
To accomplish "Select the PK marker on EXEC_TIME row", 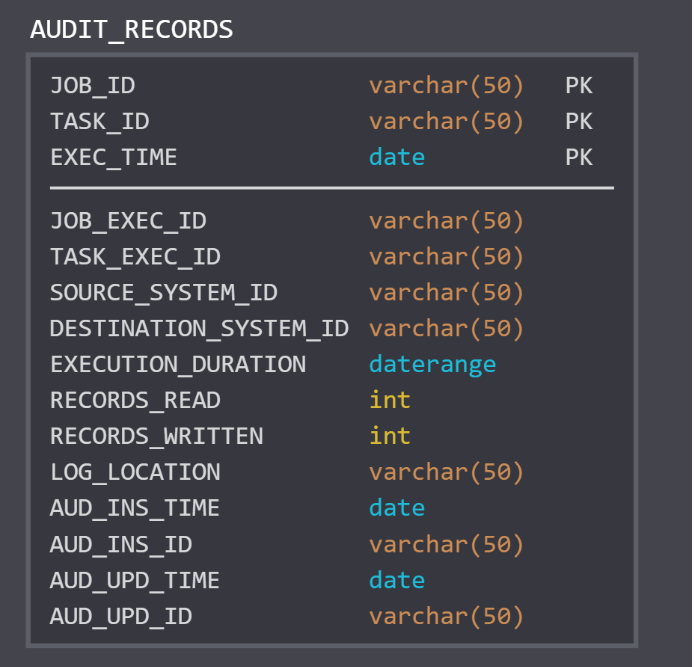I will click(x=578, y=158).
